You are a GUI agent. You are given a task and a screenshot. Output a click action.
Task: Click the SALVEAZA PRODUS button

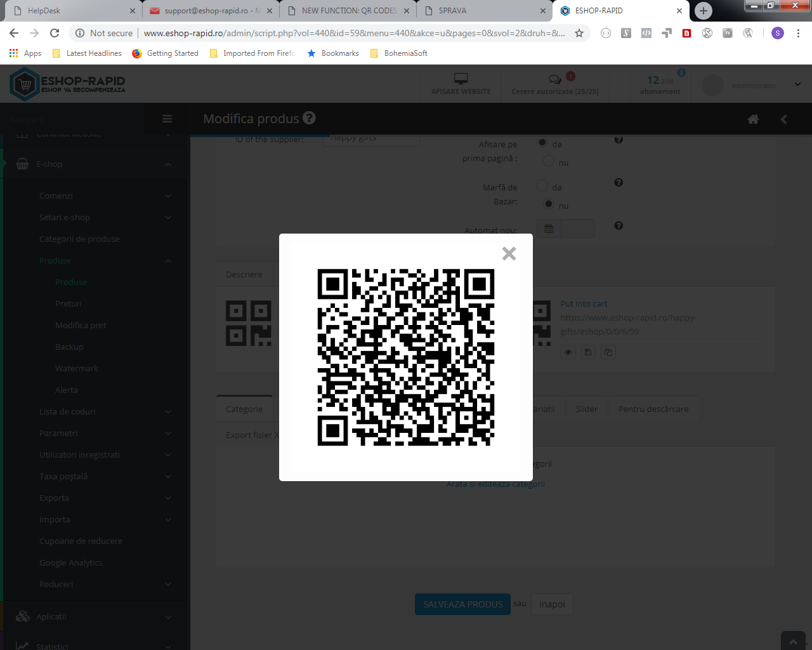point(462,604)
